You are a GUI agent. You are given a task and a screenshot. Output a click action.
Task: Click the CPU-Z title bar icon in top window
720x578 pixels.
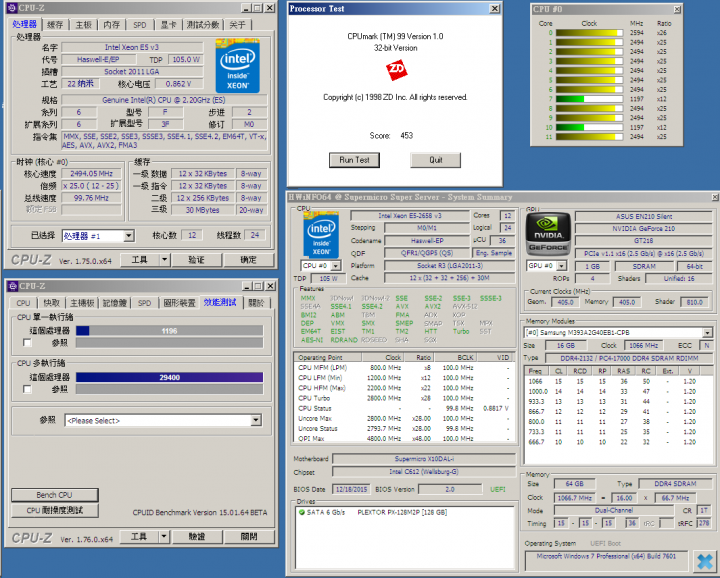tap(12, 8)
